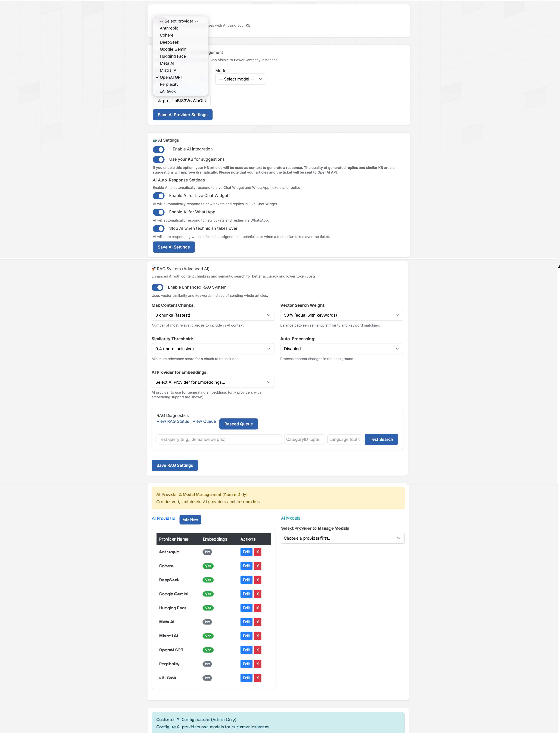560x733 pixels.
Task: Open the View RAG Status link
Action: pyautogui.click(x=173, y=421)
